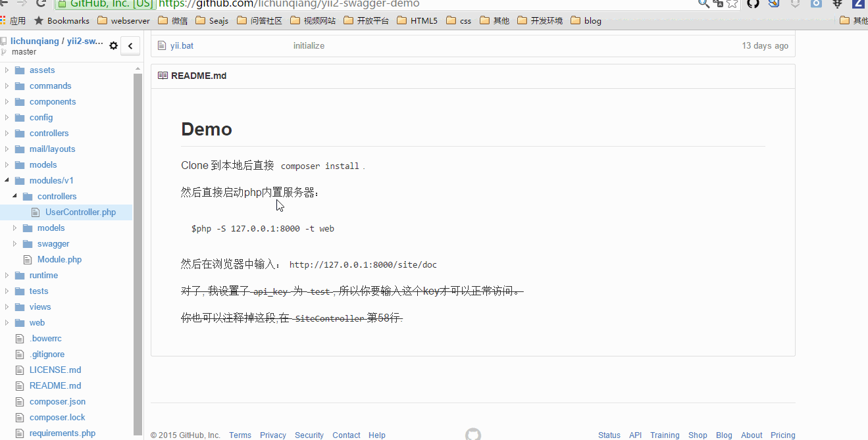The image size is (868, 440).
Task: Open the Training footer link
Action: (665, 435)
